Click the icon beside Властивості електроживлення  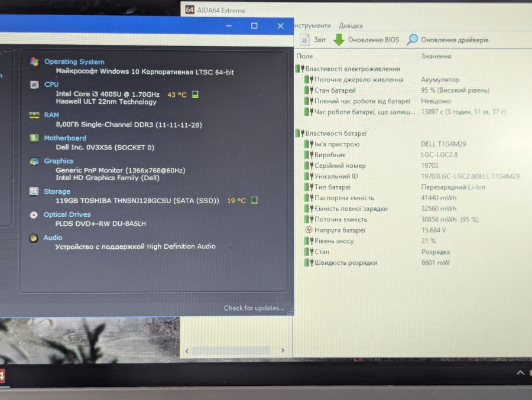coord(300,69)
